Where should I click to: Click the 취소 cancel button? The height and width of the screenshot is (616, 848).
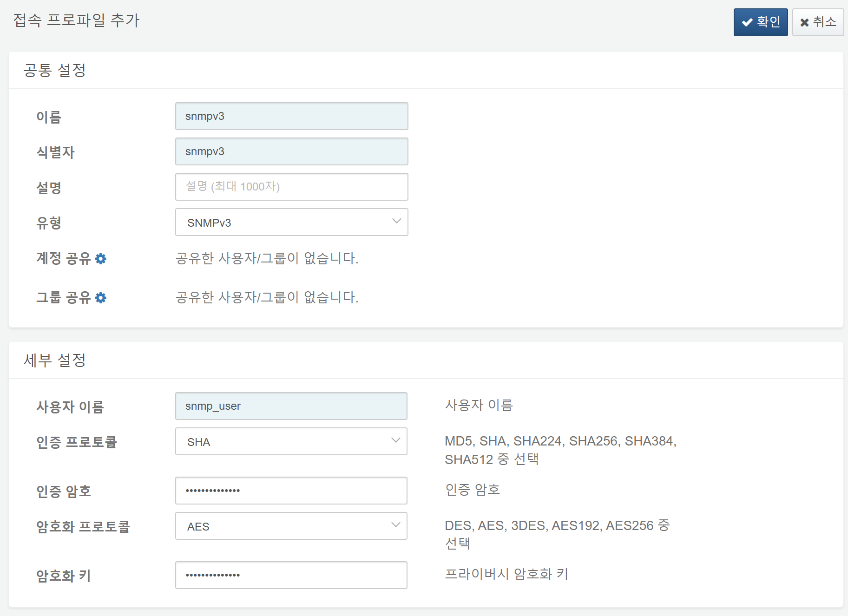tap(818, 22)
